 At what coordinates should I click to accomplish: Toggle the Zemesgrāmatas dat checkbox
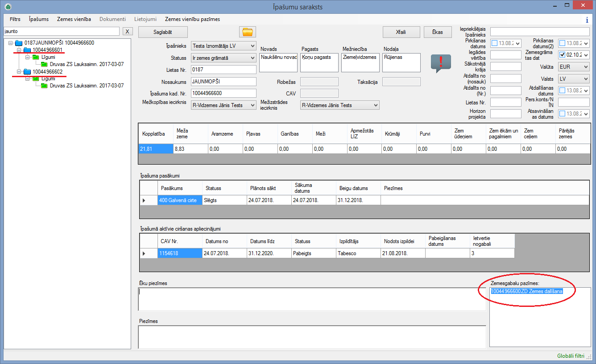(x=562, y=55)
